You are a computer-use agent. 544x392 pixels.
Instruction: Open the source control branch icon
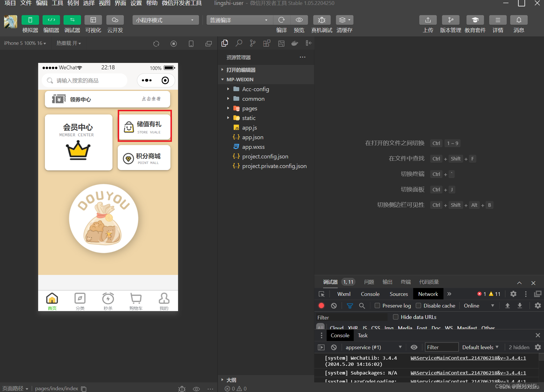253,43
